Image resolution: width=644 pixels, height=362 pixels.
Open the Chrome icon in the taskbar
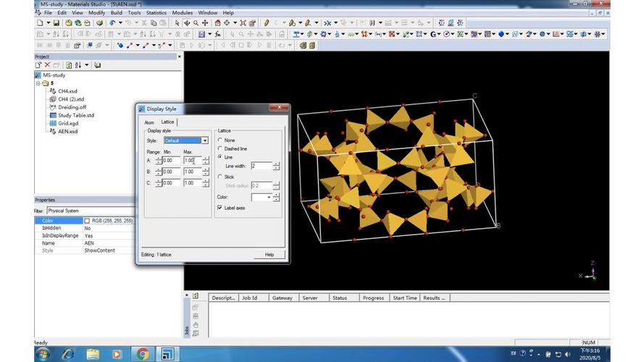(142, 354)
